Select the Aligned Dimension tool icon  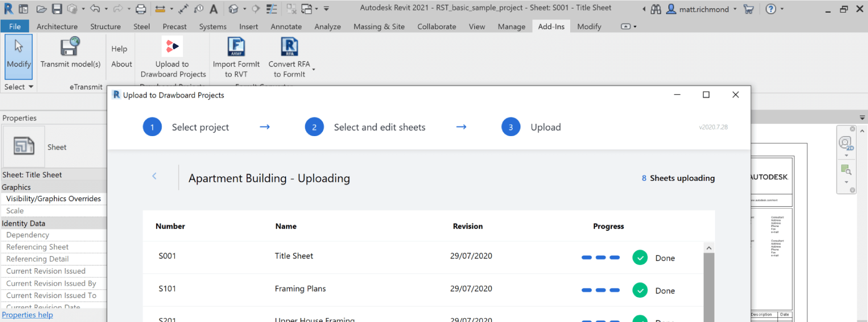coord(183,9)
